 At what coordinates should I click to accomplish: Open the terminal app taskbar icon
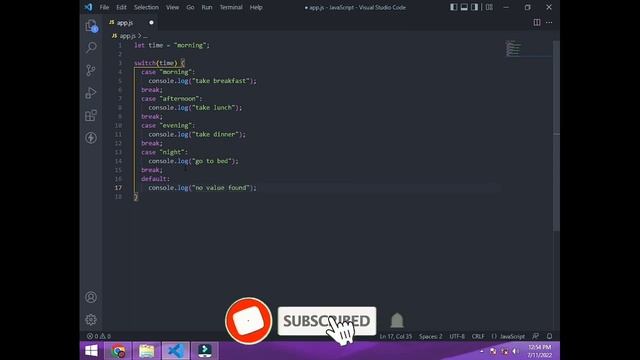pyautogui.click(x=204, y=351)
